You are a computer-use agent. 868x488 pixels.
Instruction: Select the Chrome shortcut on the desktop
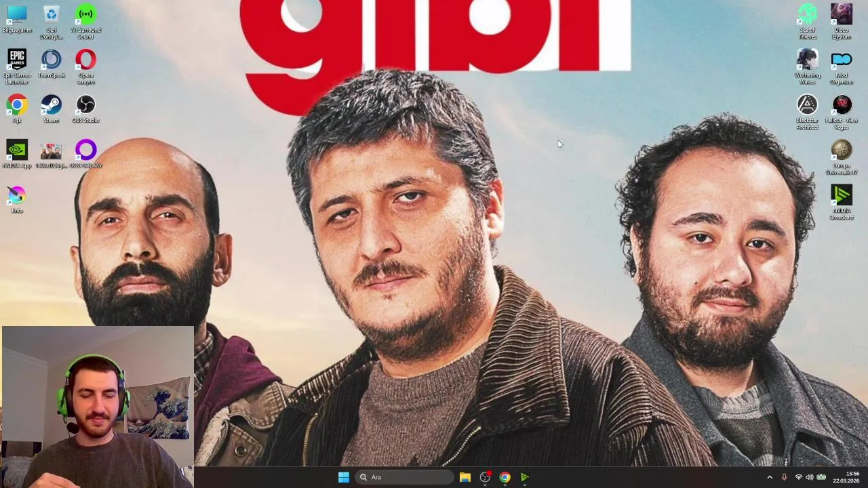(x=17, y=109)
